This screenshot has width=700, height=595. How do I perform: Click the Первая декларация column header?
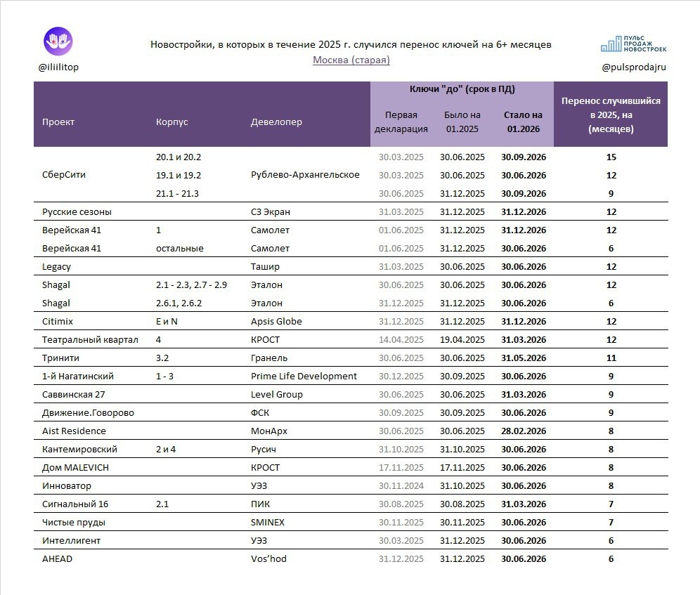(x=401, y=122)
